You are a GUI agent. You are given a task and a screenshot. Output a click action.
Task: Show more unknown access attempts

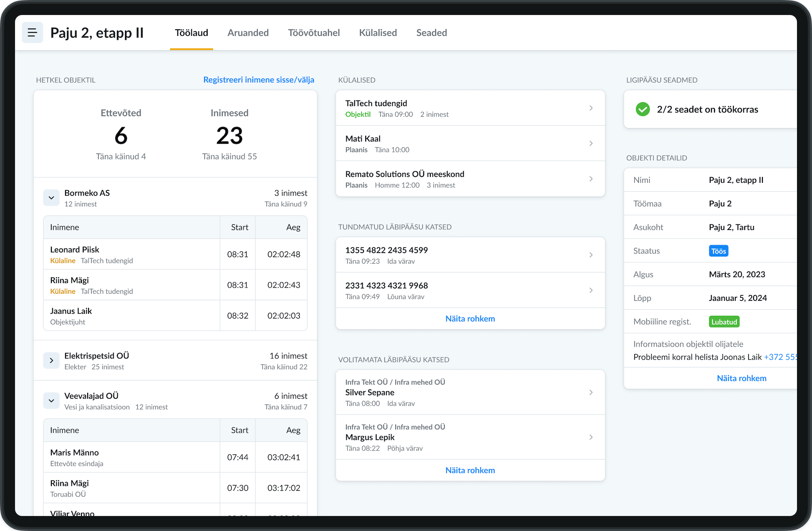click(x=470, y=319)
